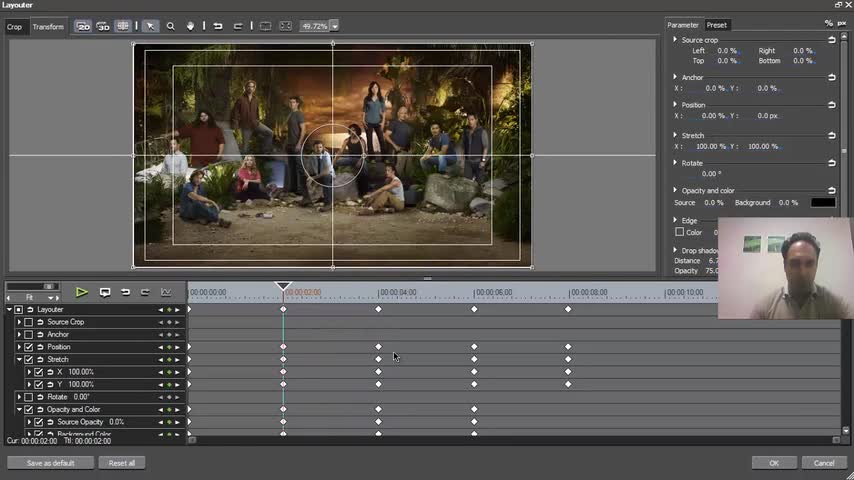Go to previous keyframe on Stretch row
This screenshot has width=854, height=480.
pyautogui.click(x=161, y=360)
